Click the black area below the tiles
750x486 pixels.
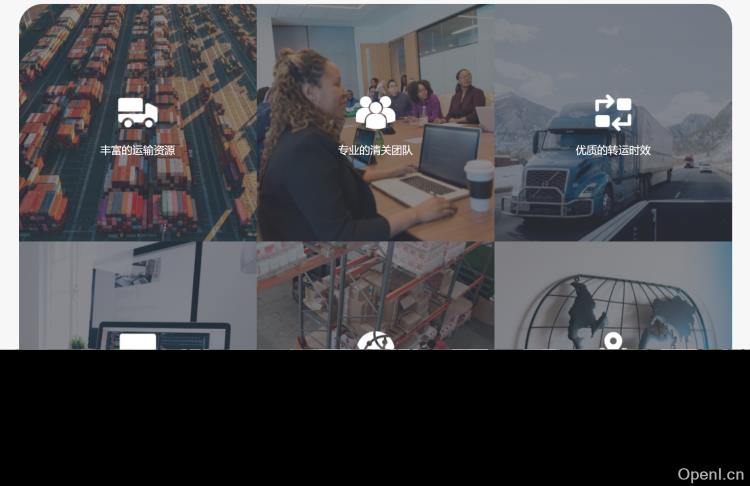pyautogui.click(x=375, y=418)
